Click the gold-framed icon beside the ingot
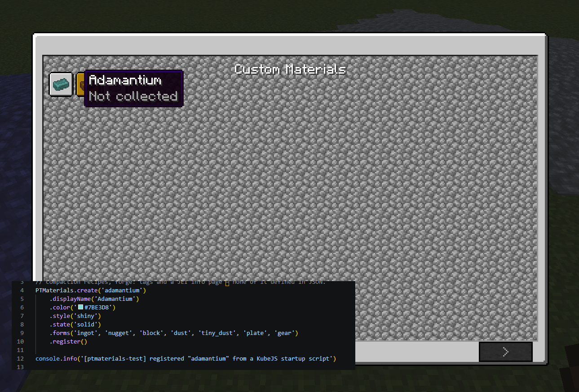 click(x=80, y=84)
